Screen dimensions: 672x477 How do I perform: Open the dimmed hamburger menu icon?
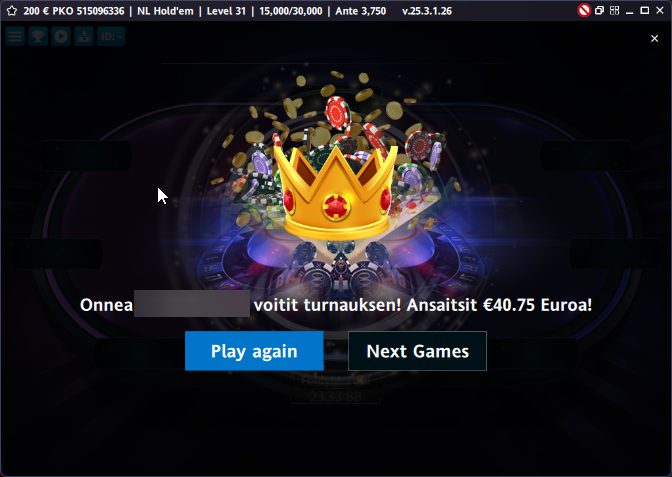click(x=15, y=36)
